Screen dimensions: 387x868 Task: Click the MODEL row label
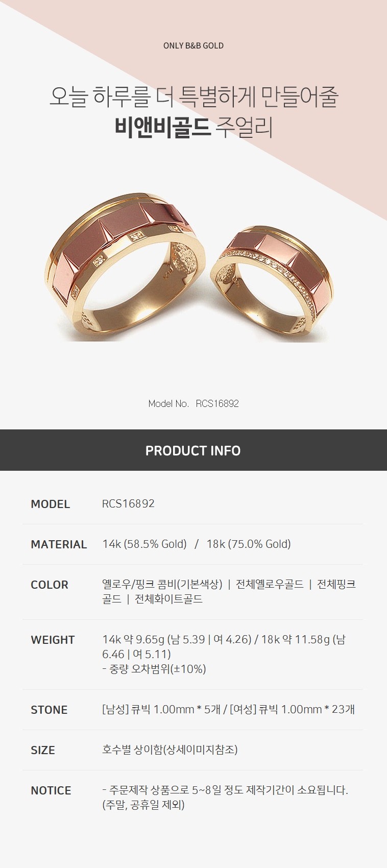50,504
